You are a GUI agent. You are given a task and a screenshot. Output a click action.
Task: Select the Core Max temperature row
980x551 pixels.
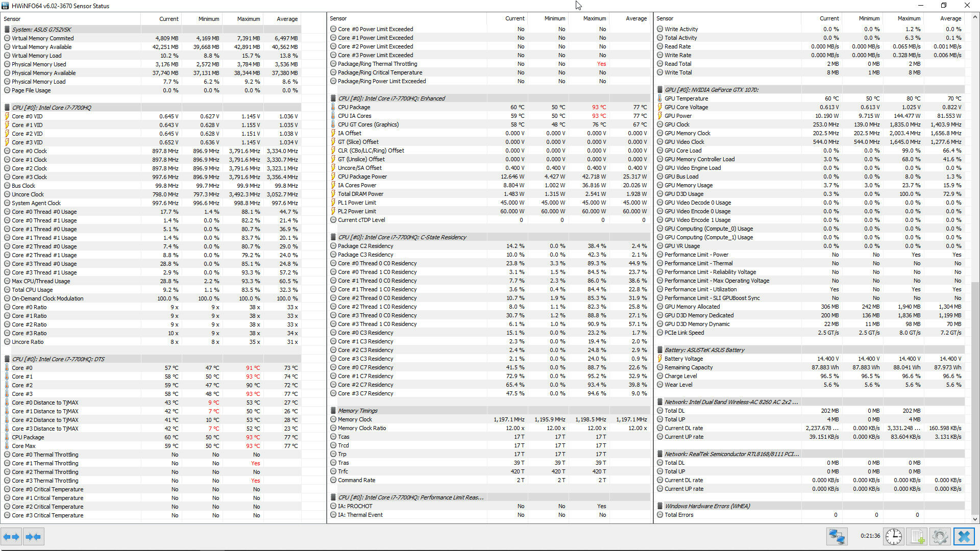tap(152, 446)
